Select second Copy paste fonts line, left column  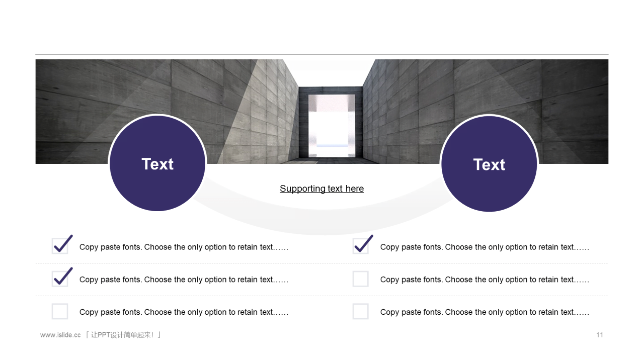(184, 280)
